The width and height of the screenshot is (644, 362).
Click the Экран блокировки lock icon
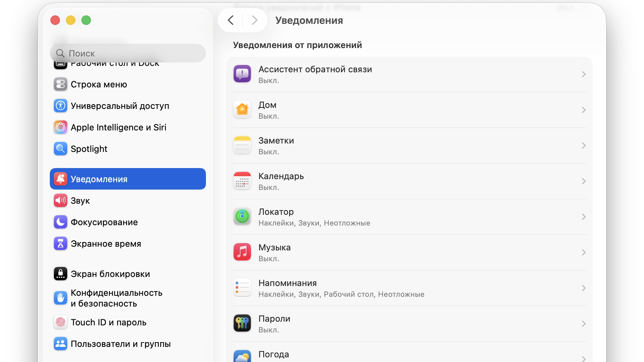point(61,274)
